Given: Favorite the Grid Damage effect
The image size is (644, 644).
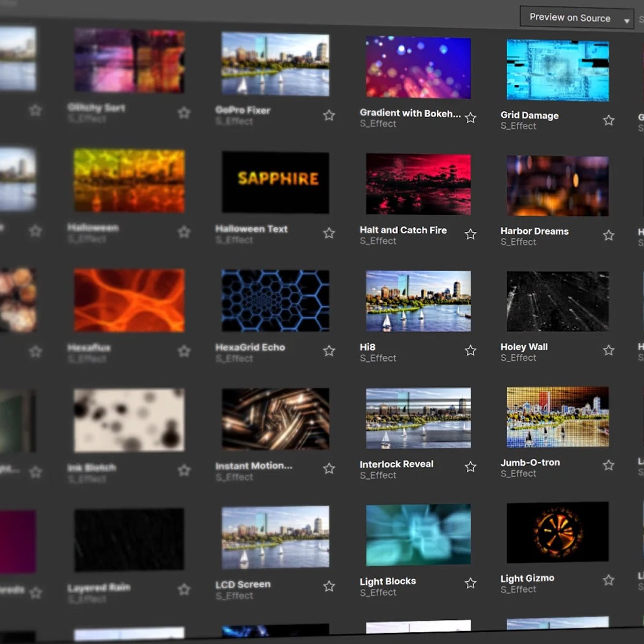Looking at the screenshot, I should (609, 120).
